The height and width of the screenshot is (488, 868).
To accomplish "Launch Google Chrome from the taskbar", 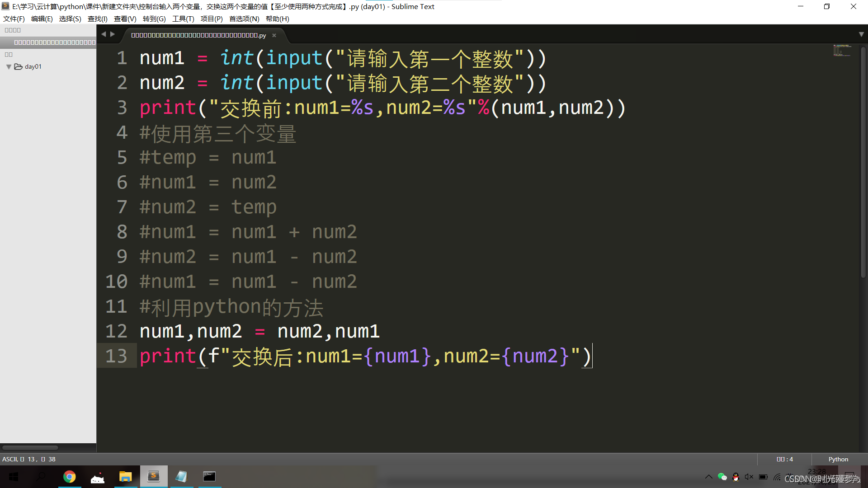I will pos(70,477).
